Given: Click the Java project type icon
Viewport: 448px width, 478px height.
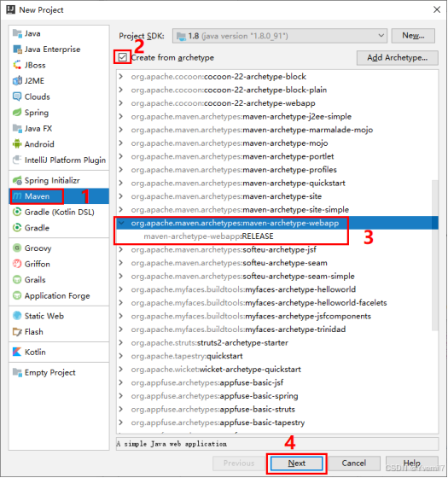Looking at the screenshot, I should tap(17, 33).
